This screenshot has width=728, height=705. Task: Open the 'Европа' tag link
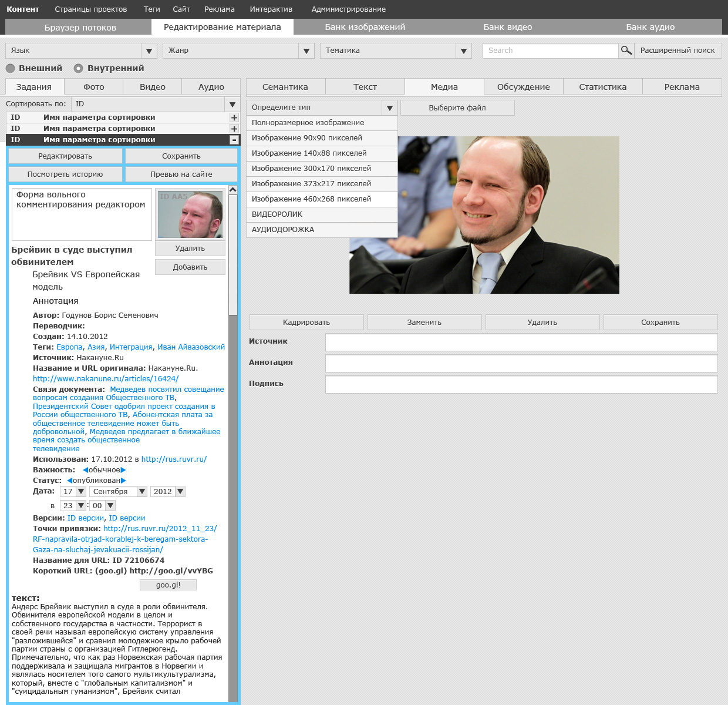[69, 347]
